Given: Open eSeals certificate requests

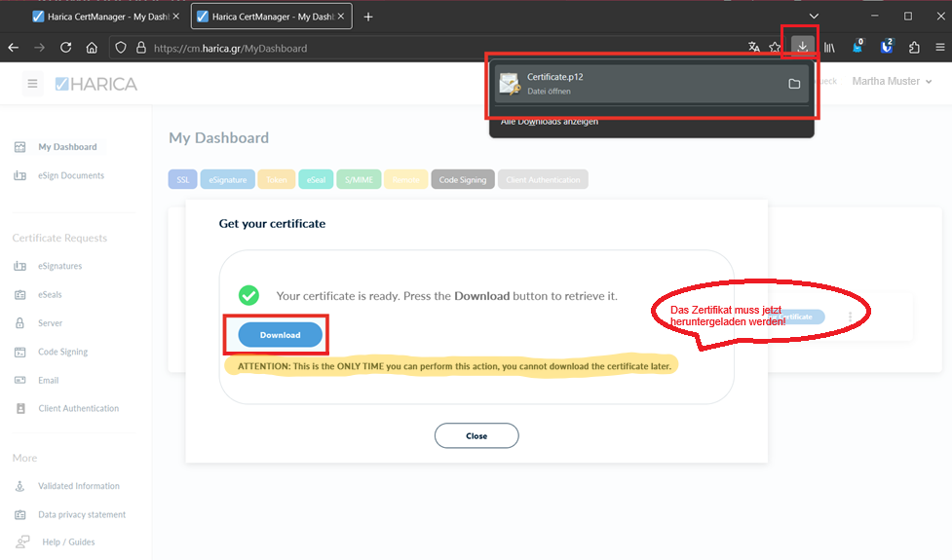Looking at the screenshot, I should [x=50, y=294].
